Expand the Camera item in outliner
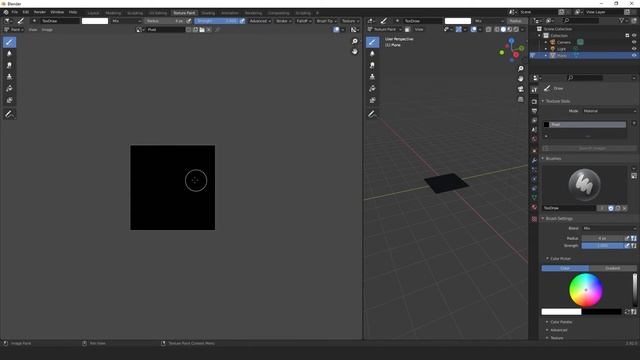The height and width of the screenshot is (360, 640). pyautogui.click(x=546, y=42)
